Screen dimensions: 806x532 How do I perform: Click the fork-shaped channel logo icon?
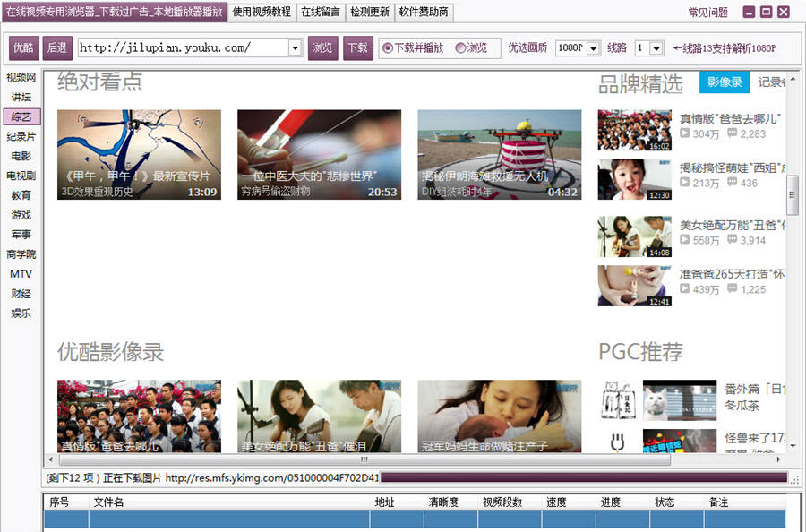point(618,442)
